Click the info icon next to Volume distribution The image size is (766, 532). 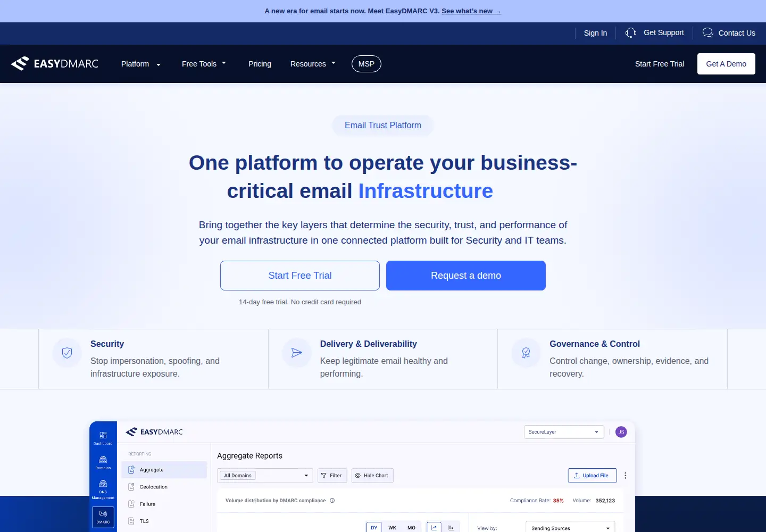click(332, 501)
